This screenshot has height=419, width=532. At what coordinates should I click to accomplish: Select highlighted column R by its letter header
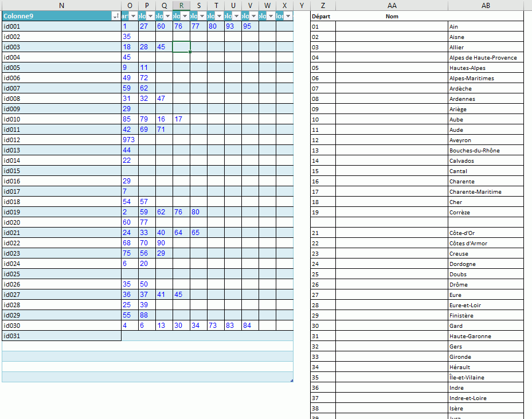point(182,5)
